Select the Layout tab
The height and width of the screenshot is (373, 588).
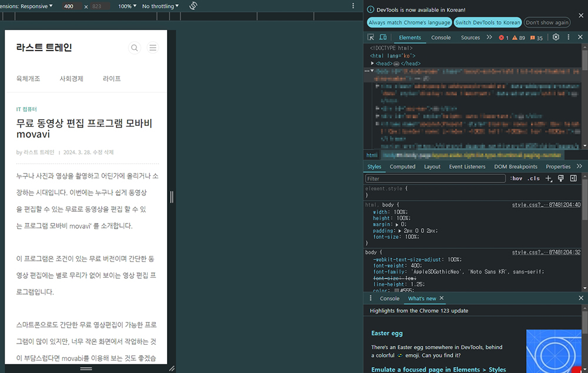432,166
